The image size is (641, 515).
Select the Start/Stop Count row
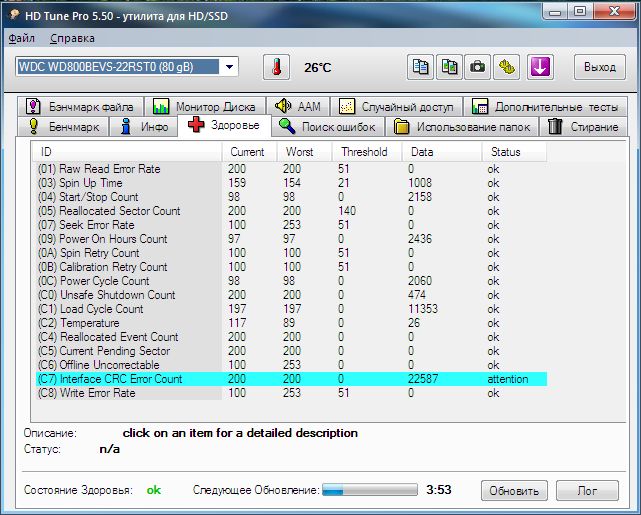point(291,197)
